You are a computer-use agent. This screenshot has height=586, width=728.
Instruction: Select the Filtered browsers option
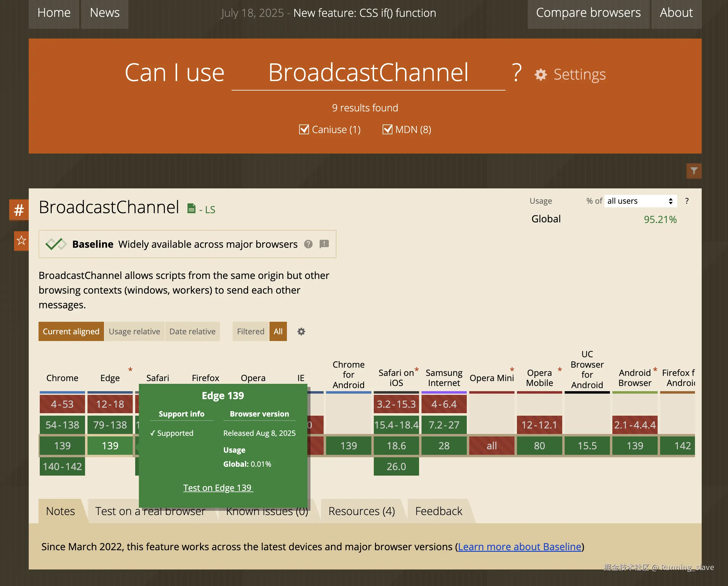pyautogui.click(x=251, y=332)
